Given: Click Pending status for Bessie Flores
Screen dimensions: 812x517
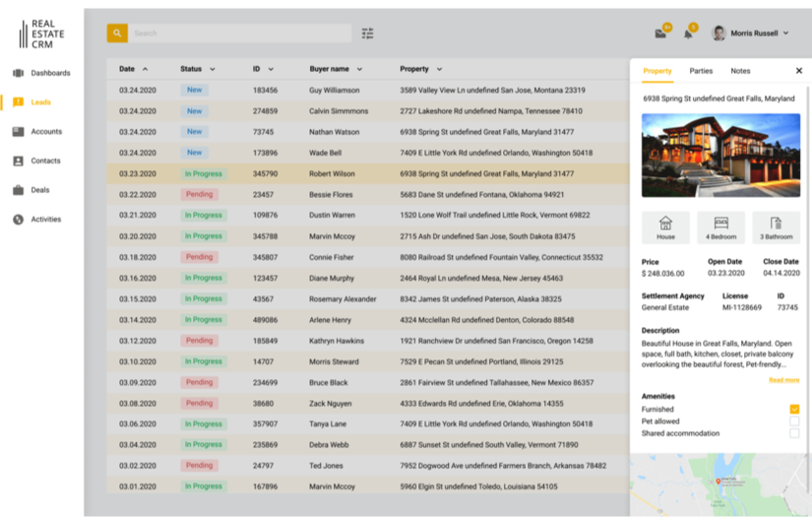Looking at the screenshot, I should point(199,194).
